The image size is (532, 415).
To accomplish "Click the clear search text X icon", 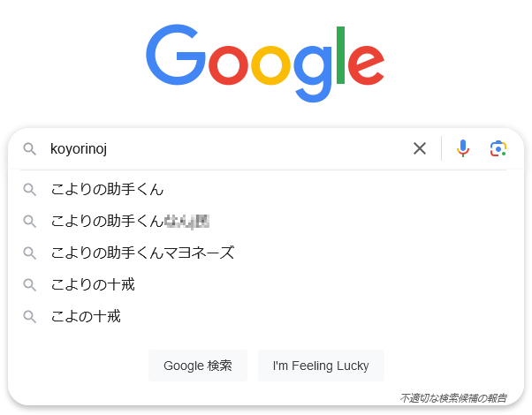I will click(420, 148).
